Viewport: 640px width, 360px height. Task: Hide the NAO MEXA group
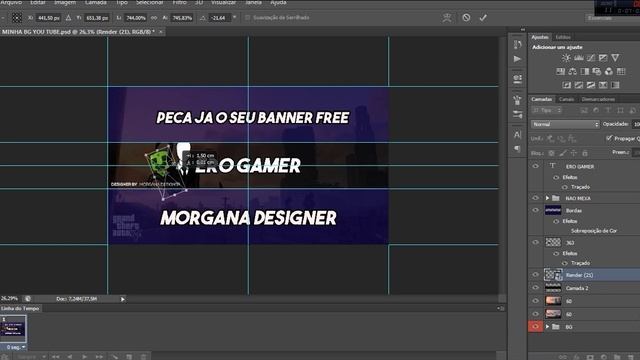536,198
